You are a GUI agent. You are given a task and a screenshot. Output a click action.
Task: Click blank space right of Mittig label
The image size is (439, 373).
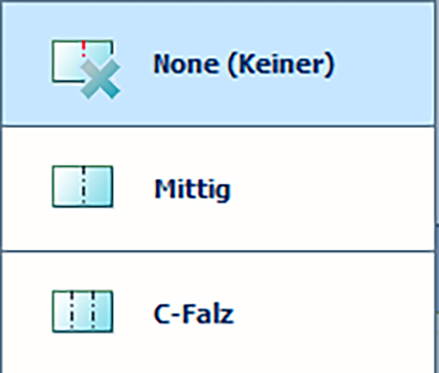[x=332, y=189]
